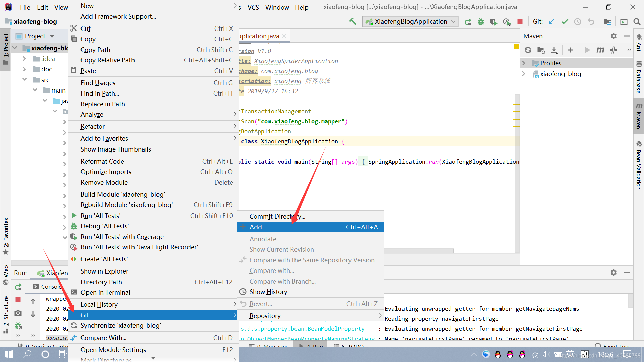Select Show History in the Git submenu
This screenshot has width=644, height=362.
310,292
